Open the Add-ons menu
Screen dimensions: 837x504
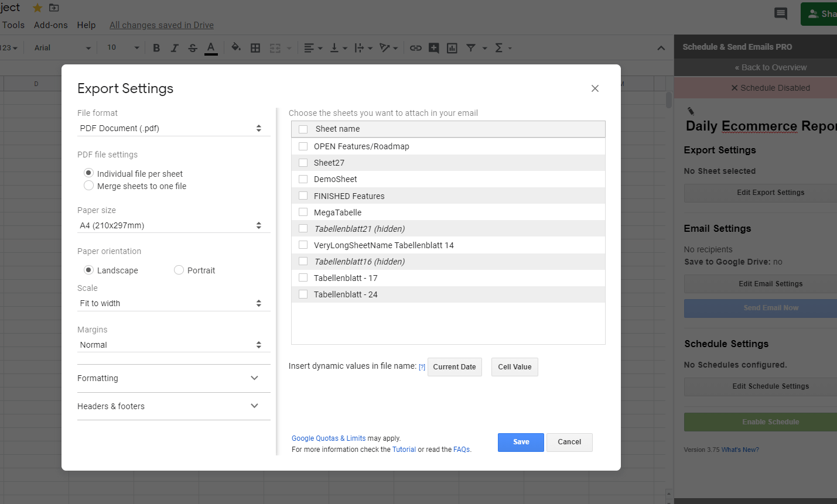pos(51,25)
